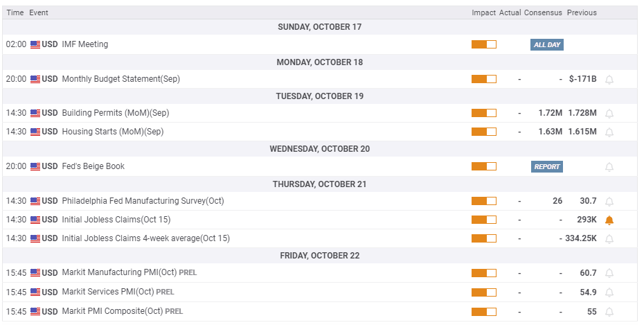Click the USD flag beside Monthly Budget Statement
The height and width of the screenshot is (325, 644).
click(x=35, y=79)
